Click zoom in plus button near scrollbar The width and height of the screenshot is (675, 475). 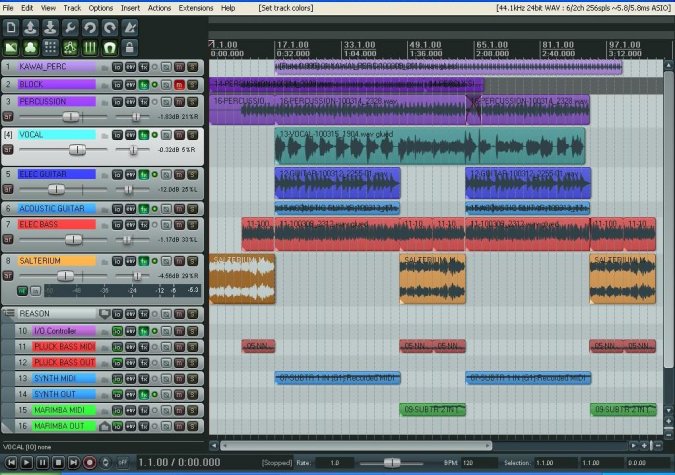(x=644, y=446)
